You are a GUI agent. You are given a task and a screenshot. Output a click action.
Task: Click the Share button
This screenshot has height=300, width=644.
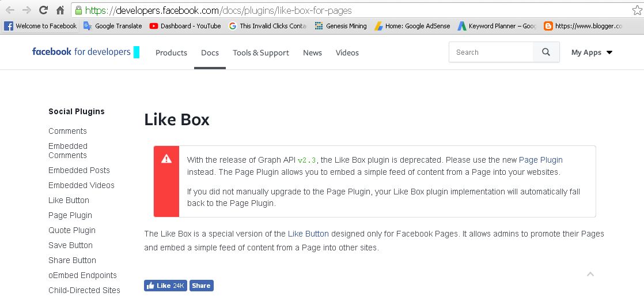201,286
